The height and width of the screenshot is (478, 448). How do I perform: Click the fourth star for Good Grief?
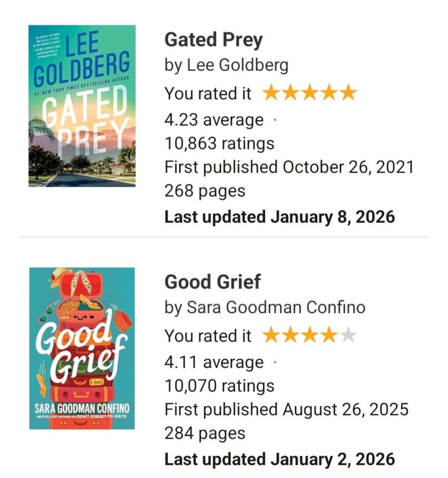[329, 335]
